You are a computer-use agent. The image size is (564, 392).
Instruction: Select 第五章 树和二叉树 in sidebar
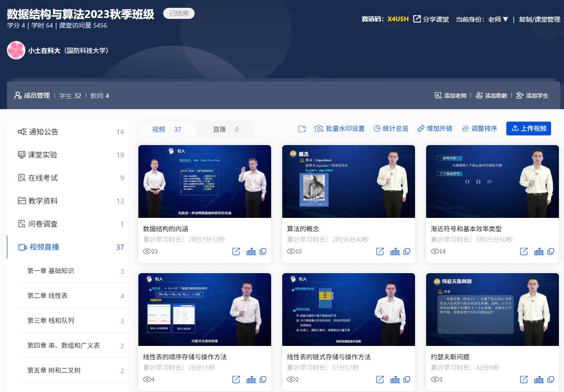click(x=51, y=370)
